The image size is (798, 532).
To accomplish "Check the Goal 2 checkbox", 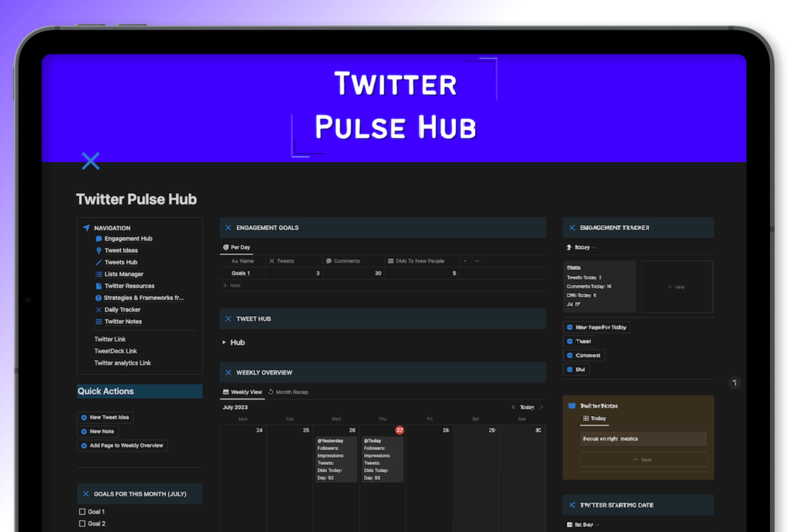I will pos(83,523).
